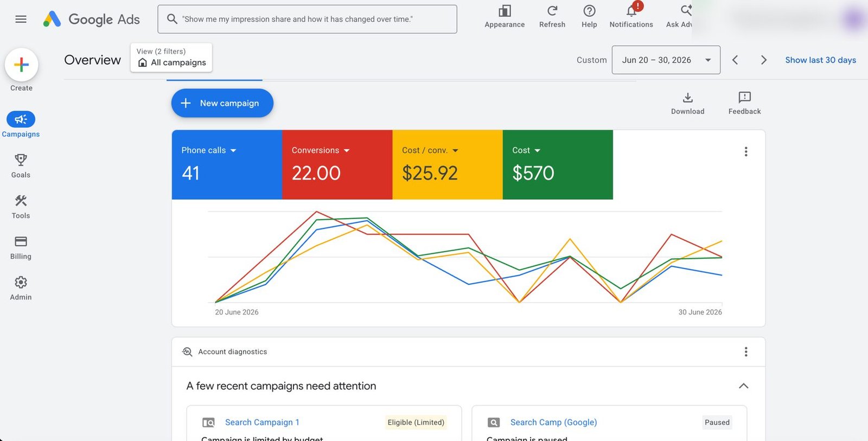Open the Search Camp (Google) link

point(553,423)
